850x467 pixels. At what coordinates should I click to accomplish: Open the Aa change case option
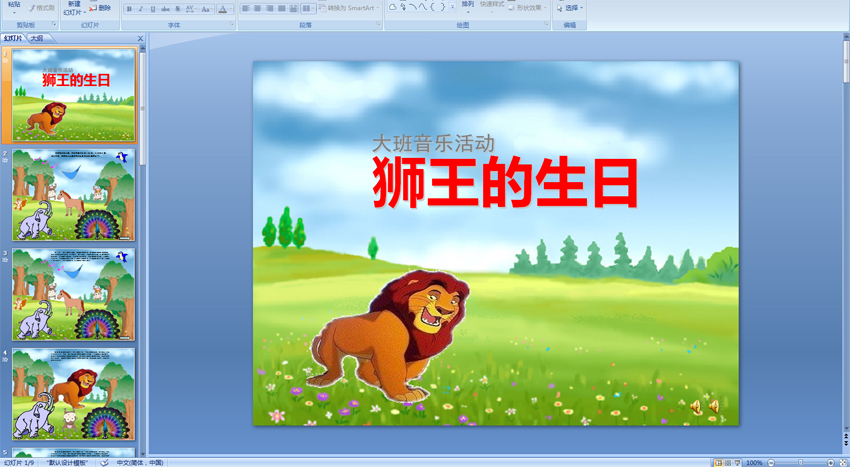point(205,9)
